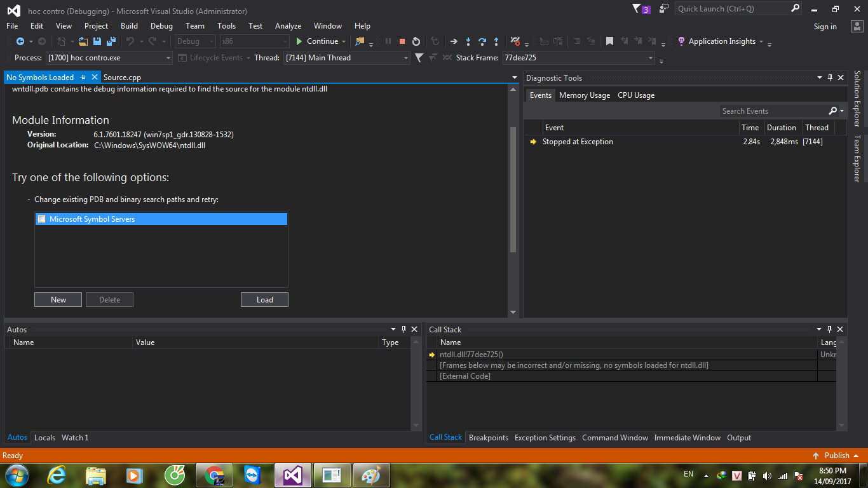Click the Step Into icon

[468, 41]
